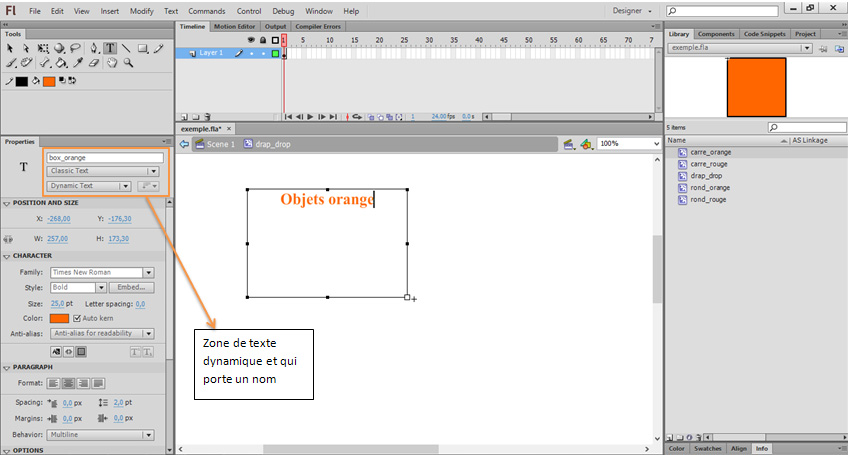Toggle lock dot for Layer 1
This screenshot has width=848, height=455.
point(263,52)
